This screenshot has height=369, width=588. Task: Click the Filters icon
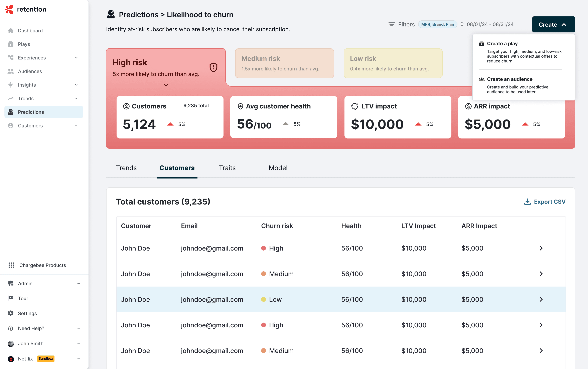coord(391,24)
